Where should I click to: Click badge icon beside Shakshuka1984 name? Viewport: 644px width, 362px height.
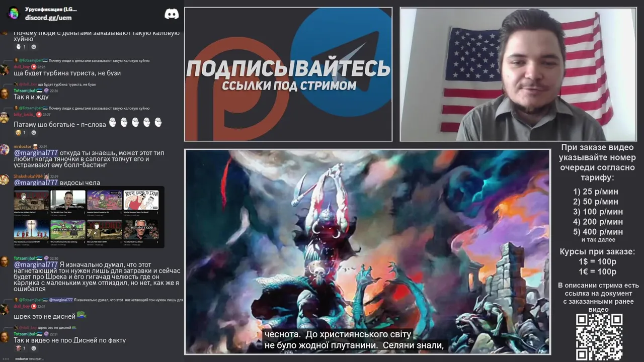[46, 176]
